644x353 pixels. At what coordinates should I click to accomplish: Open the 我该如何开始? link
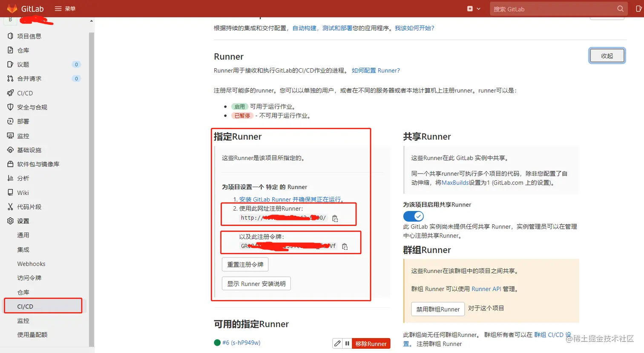tap(414, 28)
